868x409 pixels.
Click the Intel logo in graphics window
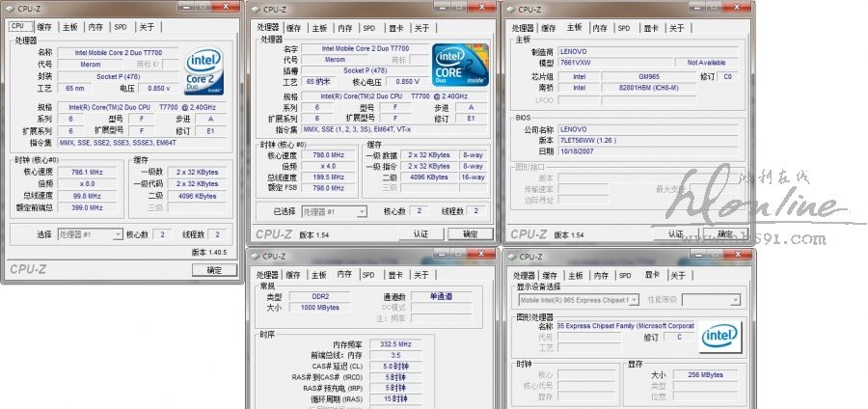tap(718, 335)
